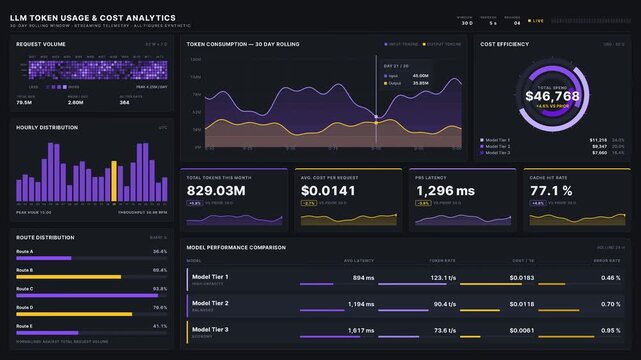Click the $0.0118 cost cell
Image resolution: width=641 pixels, height=360 pixels.
coord(522,304)
